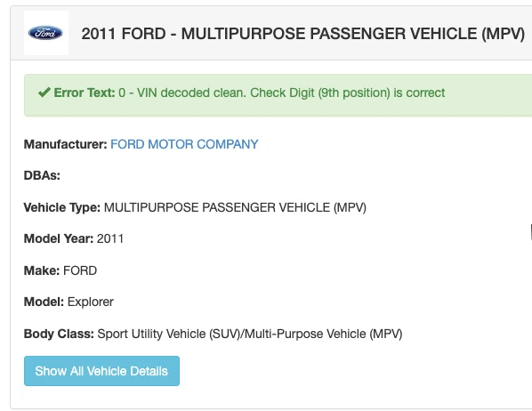Screen dimensions: 532x411
Task: Select the Explorer model value
Action: pos(91,302)
